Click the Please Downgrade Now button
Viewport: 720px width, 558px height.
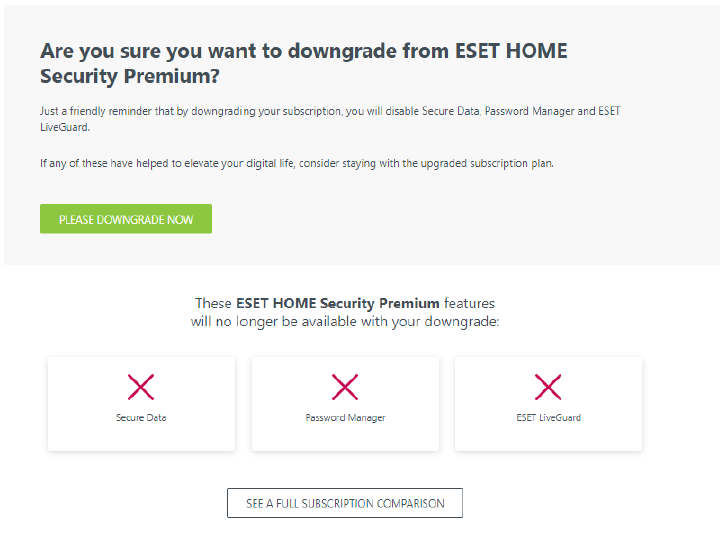coord(126,219)
